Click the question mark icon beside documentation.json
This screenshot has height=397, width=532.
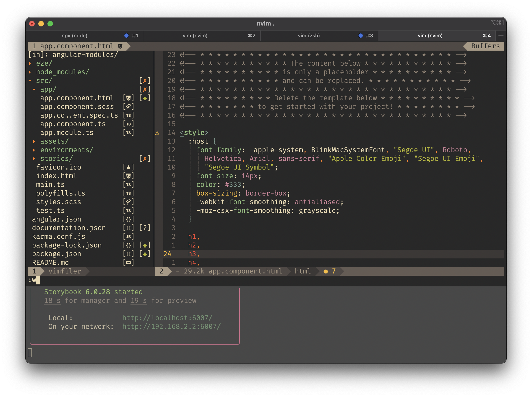(x=145, y=228)
